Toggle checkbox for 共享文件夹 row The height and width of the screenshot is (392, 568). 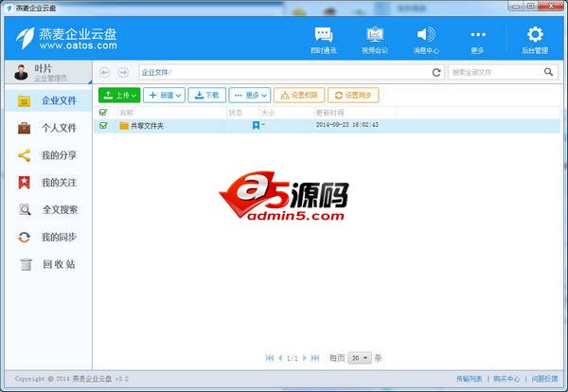pyautogui.click(x=103, y=125)
